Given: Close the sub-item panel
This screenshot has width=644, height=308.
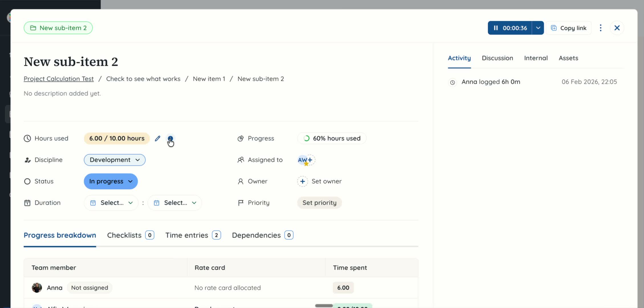Looking at the screenshot, I should pyautogui.click(x=617, y=28).
